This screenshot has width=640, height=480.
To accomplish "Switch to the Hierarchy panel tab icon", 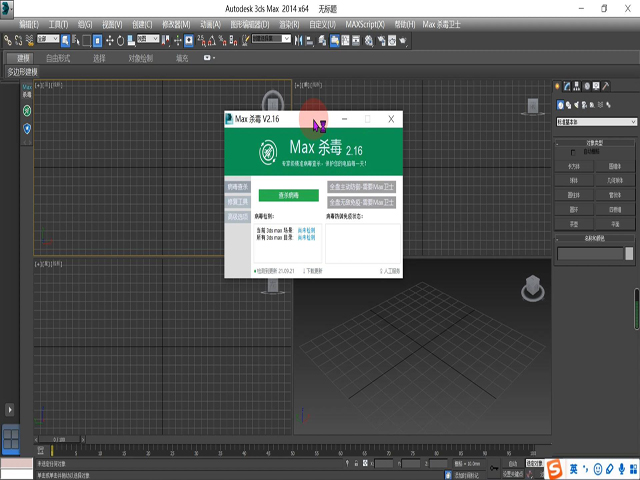I will point(576,86).
